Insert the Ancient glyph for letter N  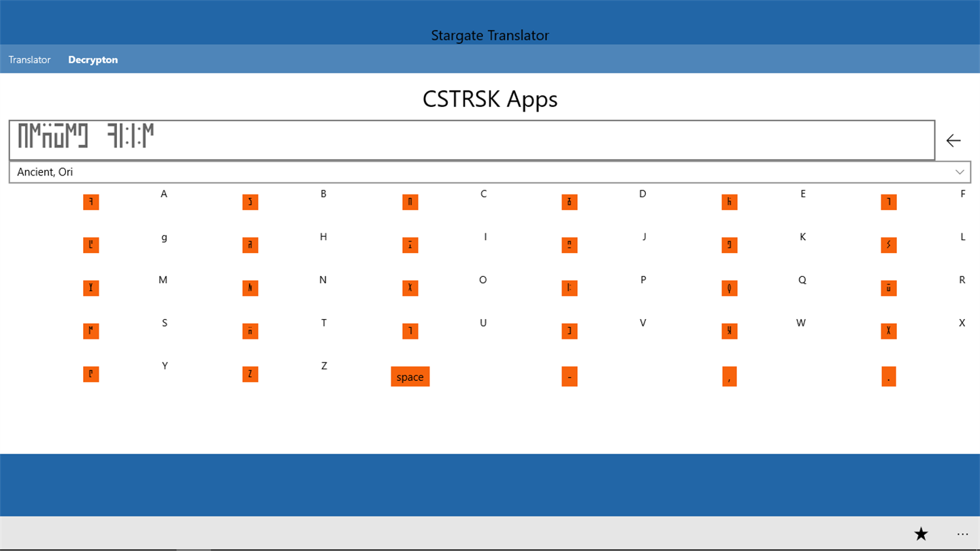click(250, 288)
